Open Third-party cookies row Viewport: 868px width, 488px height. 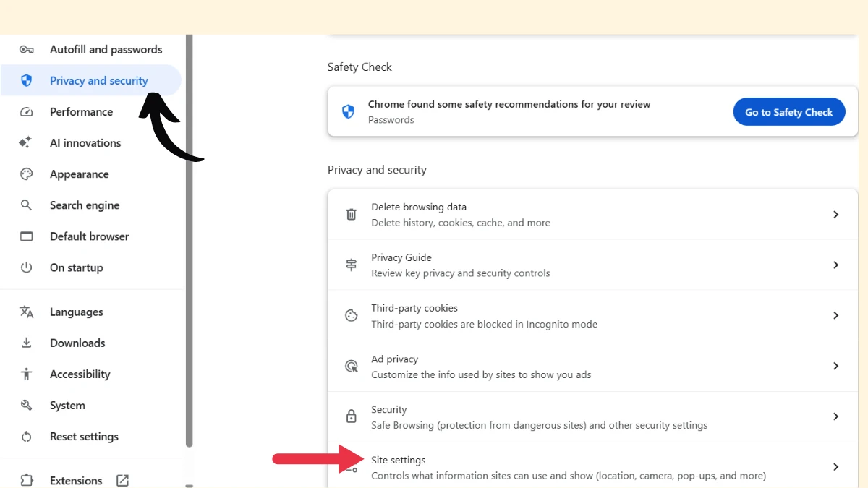point(593,316)
